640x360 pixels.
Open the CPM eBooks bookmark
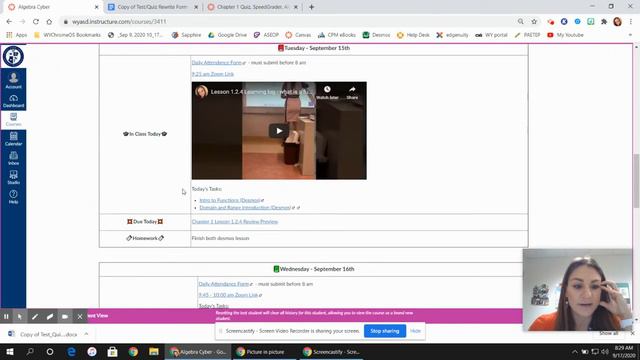(337, 35)
